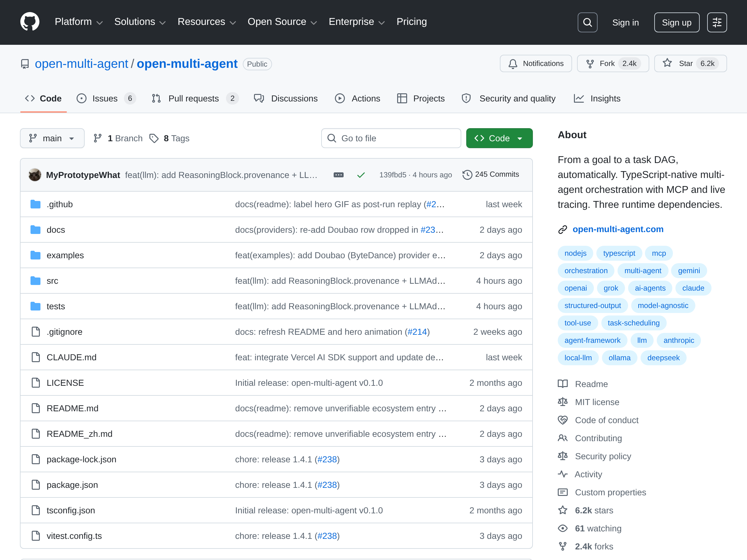Expand the Open Source menu
The image size is (747, 560).
point(282,22)
